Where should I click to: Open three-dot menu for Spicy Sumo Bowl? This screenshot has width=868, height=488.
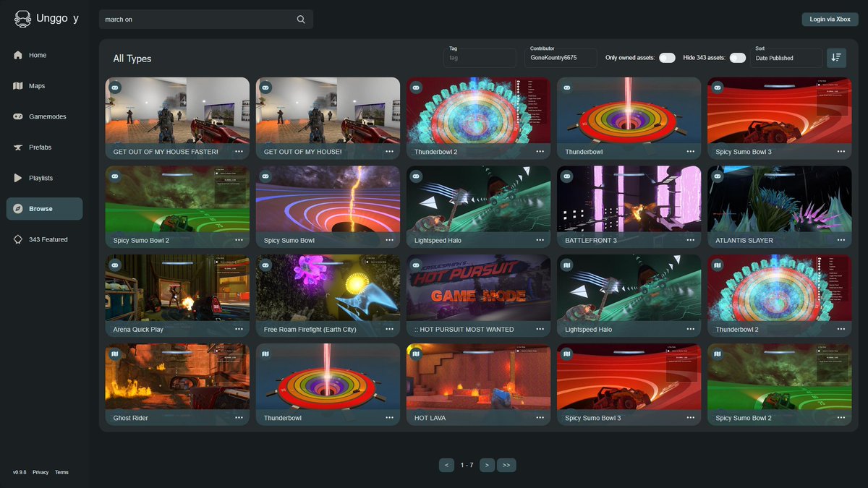(x=389, y=240)
